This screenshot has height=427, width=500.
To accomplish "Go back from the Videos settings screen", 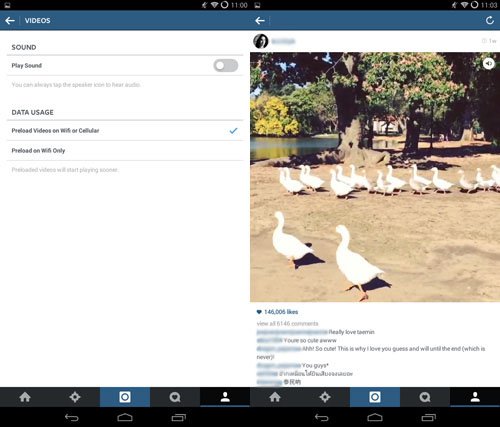I will coord(10,21).
